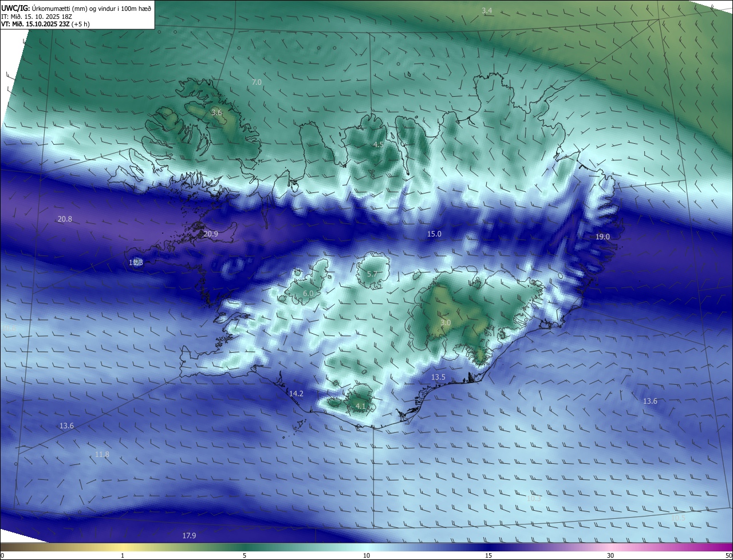Screen dimensions: 733x560
Task: Pick the pink colorbar segment above tick 30
Action: click(x=610, y=547)
